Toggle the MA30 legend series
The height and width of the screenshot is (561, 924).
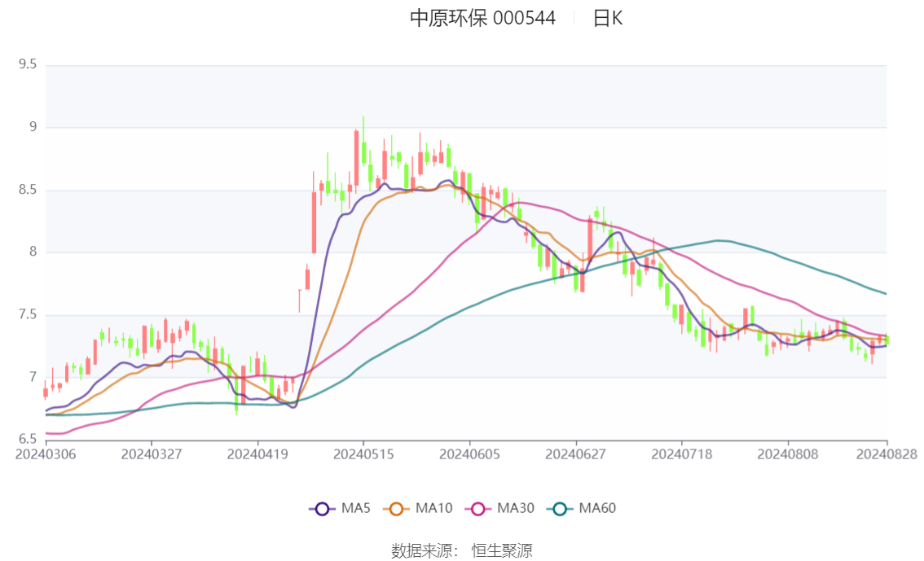point(499,509)
